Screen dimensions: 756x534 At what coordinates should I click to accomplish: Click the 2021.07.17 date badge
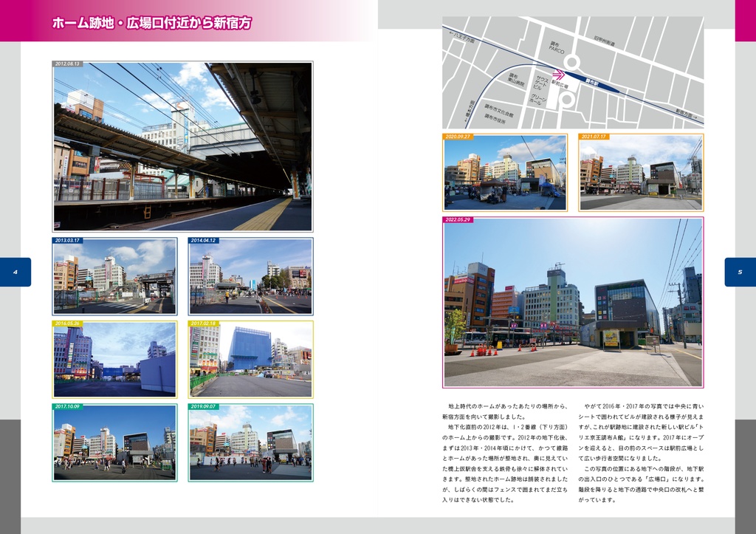click(595, 137)
